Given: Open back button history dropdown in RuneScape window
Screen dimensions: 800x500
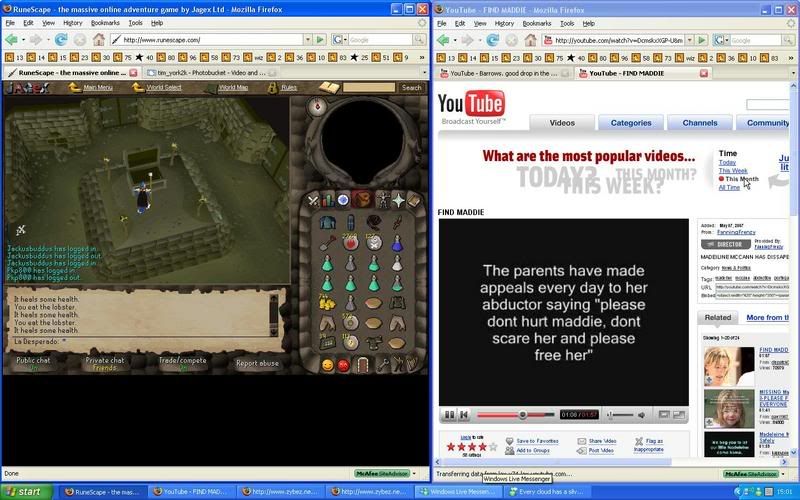Looking at the screenshot, I should (23, 39).
